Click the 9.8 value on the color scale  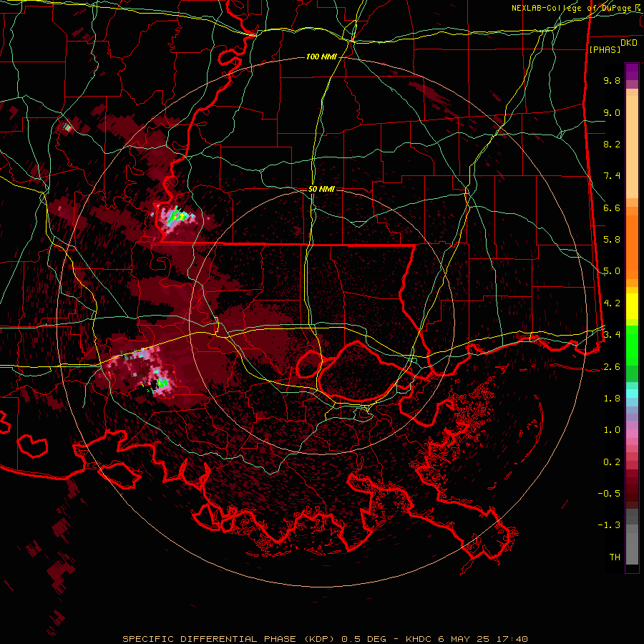coord(612,80)
